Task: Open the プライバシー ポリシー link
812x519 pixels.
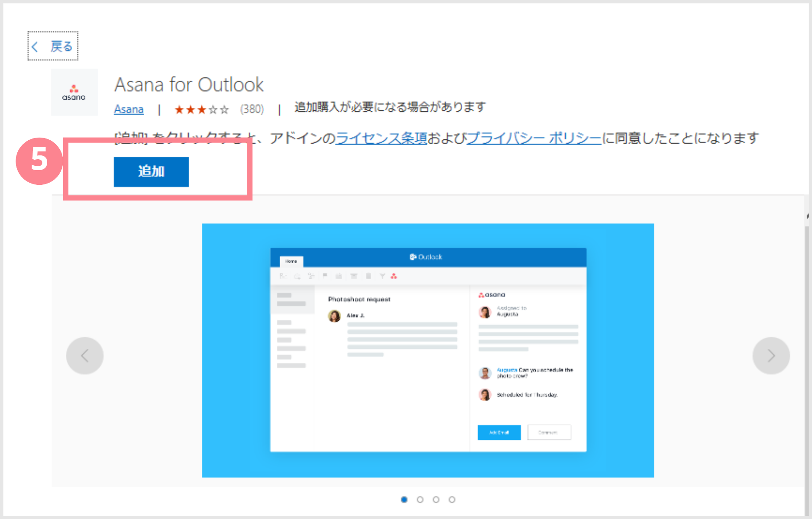Action: point(534,138)
